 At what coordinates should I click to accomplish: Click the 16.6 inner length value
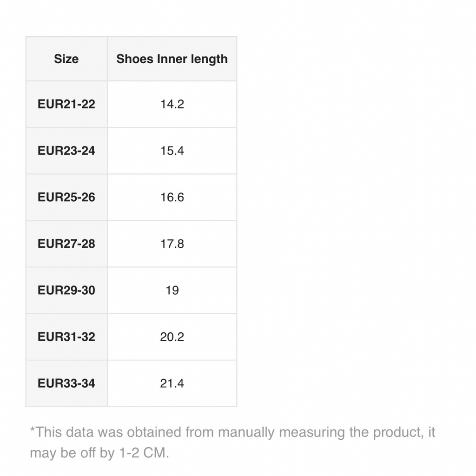click(172, 197)
